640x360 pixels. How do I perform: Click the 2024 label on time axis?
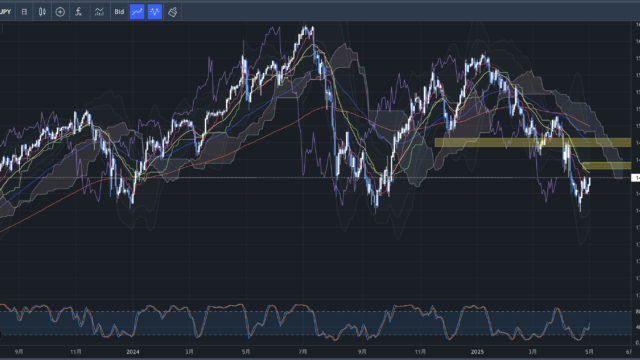pos(133,352)
